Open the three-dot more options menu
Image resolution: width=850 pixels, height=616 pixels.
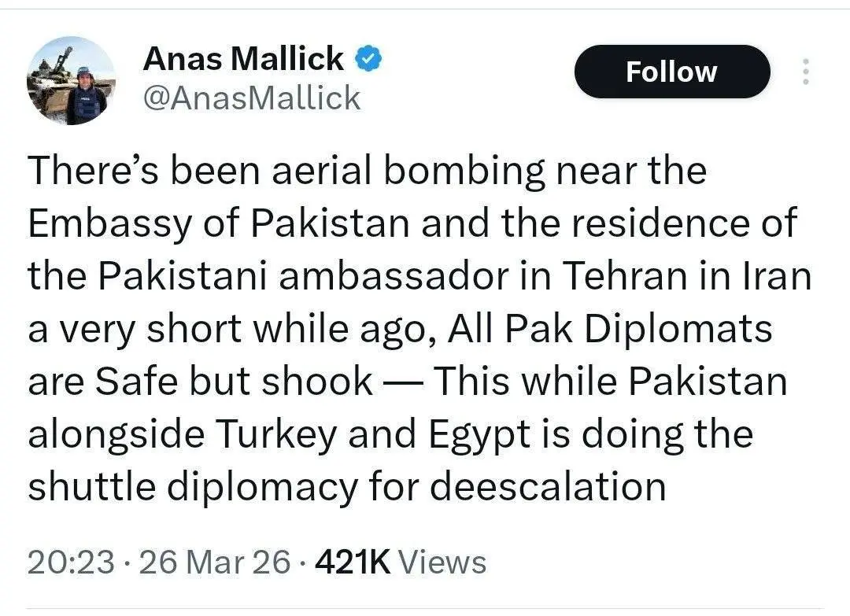pos(804,72)
